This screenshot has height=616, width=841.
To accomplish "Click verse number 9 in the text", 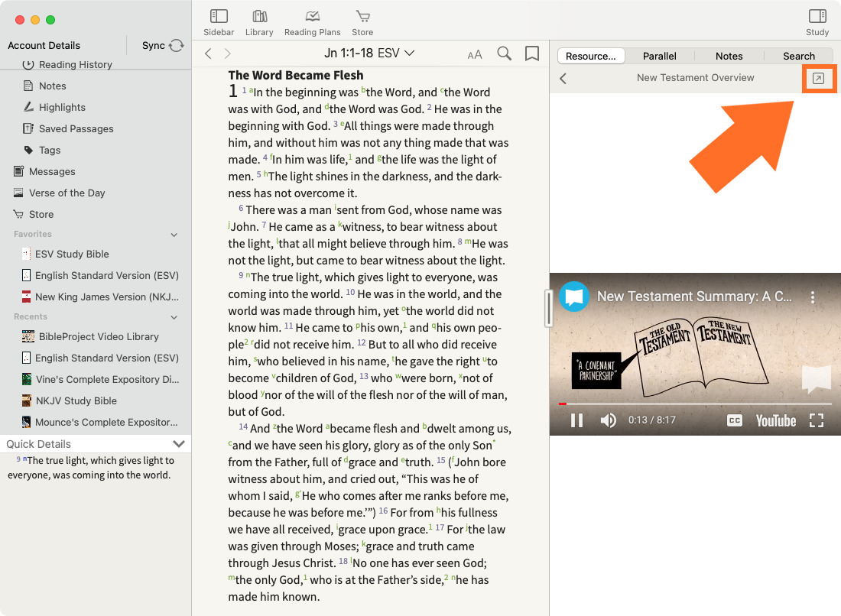I will (x=241, y=275).
